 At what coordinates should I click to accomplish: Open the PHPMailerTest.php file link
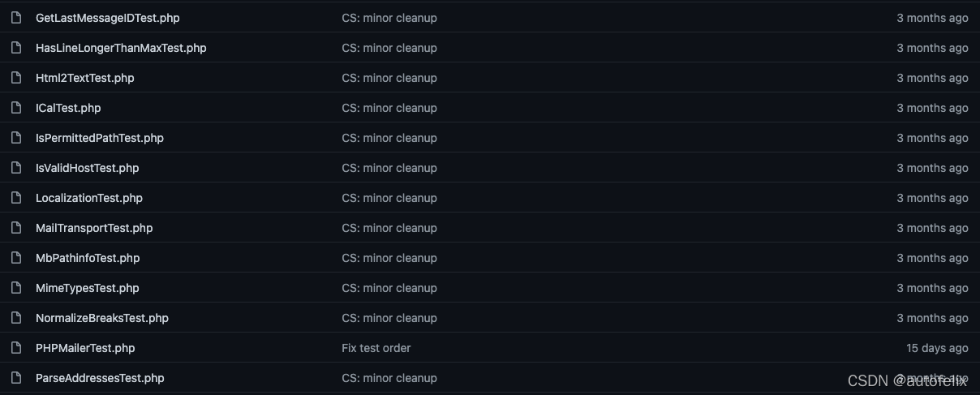[85, 348]
